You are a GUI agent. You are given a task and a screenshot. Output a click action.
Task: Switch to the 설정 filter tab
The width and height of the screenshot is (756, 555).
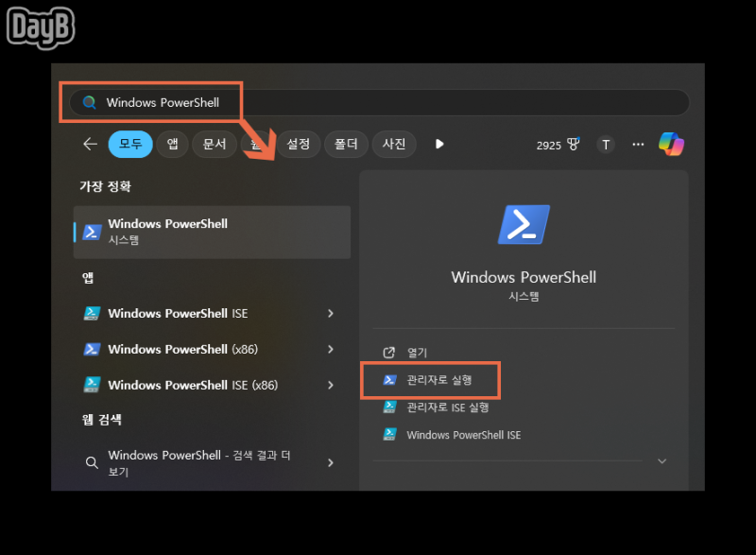(298, 144)
